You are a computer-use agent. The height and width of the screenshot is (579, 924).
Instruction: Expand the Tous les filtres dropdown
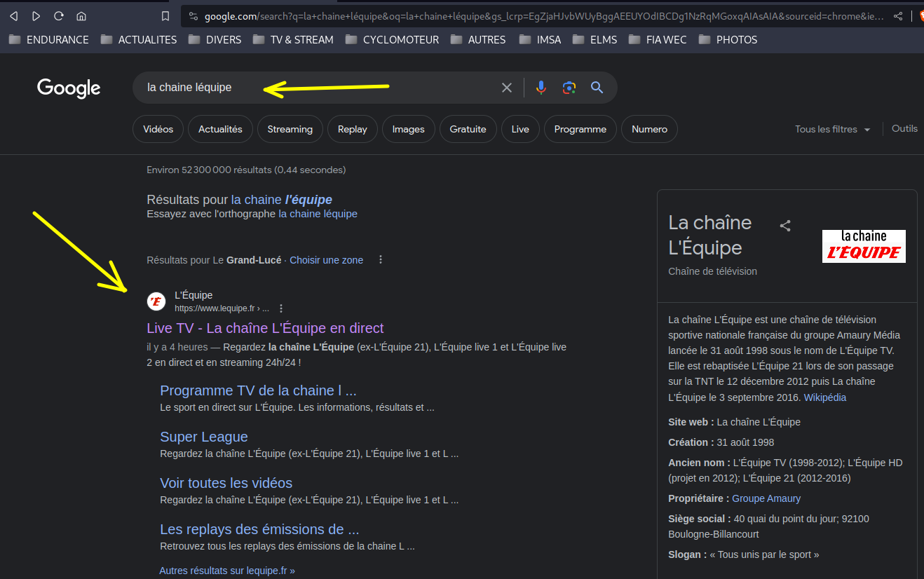tap(833, 129)
